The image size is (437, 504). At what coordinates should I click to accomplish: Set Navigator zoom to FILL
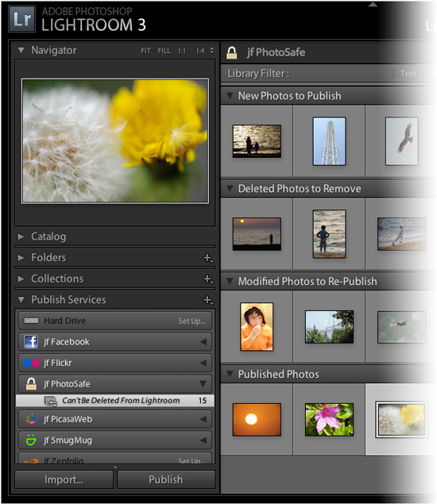click(x=164, y=51)
